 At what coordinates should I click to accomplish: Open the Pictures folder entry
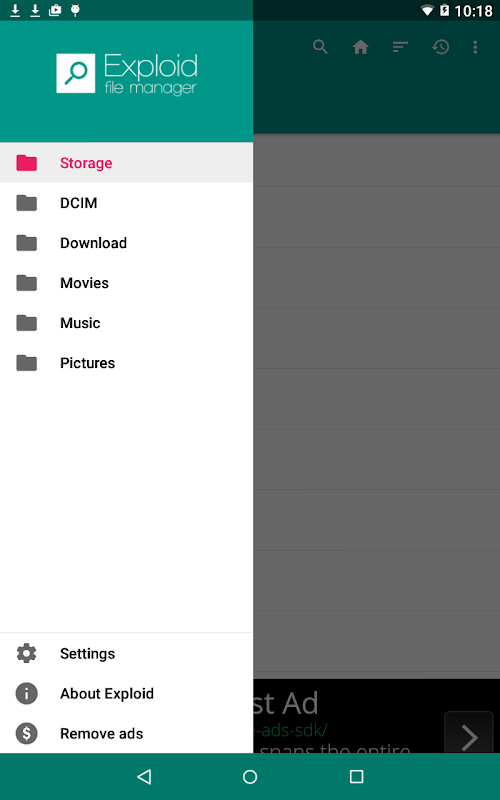pos(127,363)
